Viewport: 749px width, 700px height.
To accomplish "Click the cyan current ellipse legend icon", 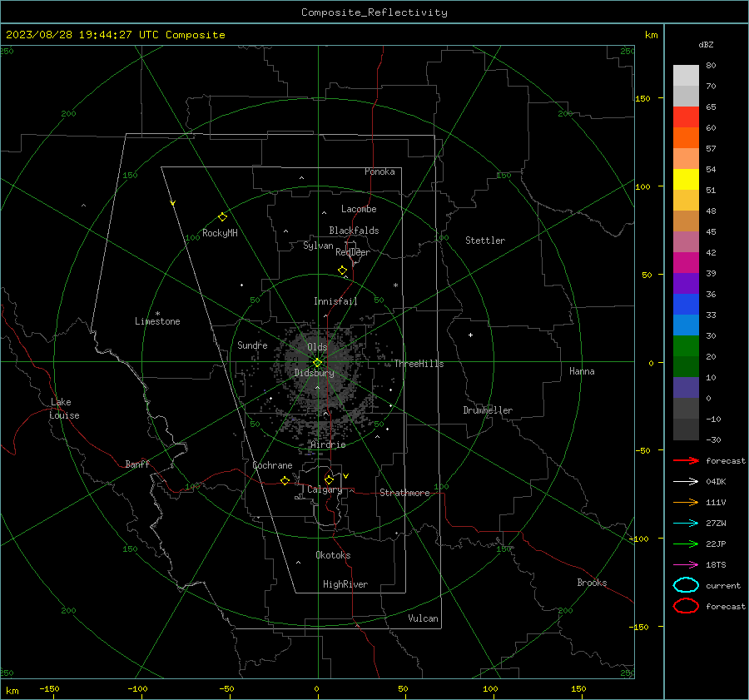I will [686, 585].
